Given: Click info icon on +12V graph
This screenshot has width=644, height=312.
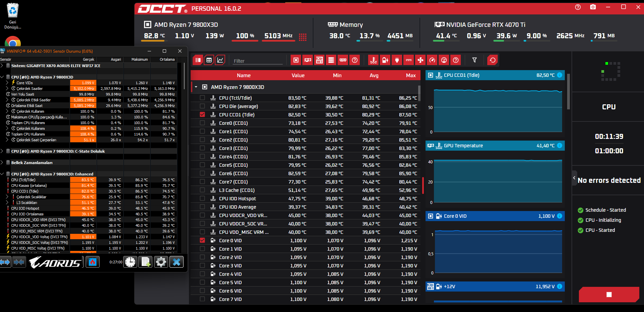Looking at the screenshot, I should coord(559,287).
